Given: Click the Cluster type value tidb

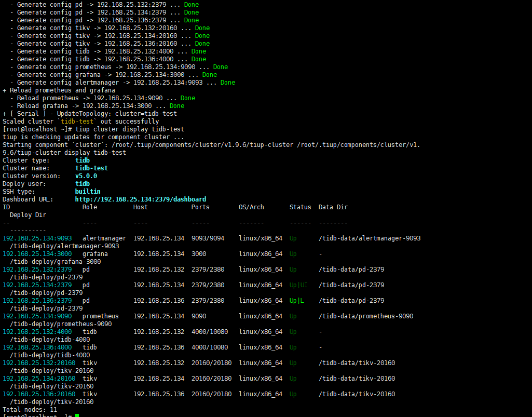Looking at the screenshot, I should (83, 160).
